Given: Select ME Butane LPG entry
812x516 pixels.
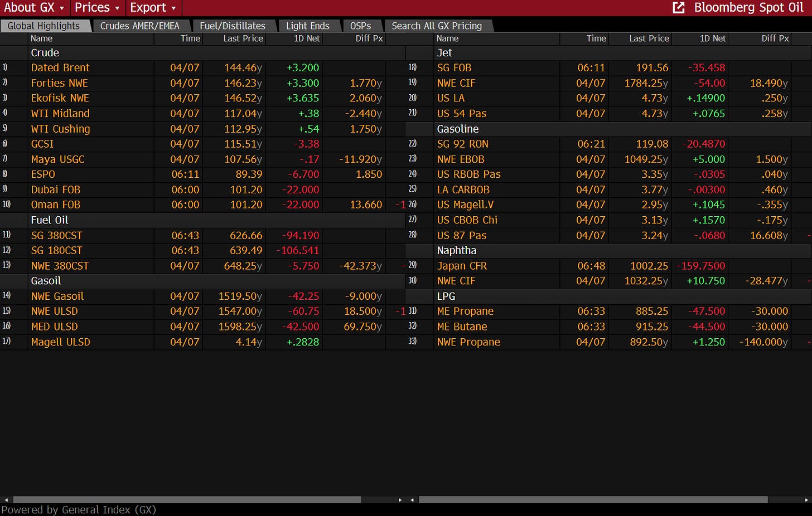Looking at the screenshot, I should point(609,327).
